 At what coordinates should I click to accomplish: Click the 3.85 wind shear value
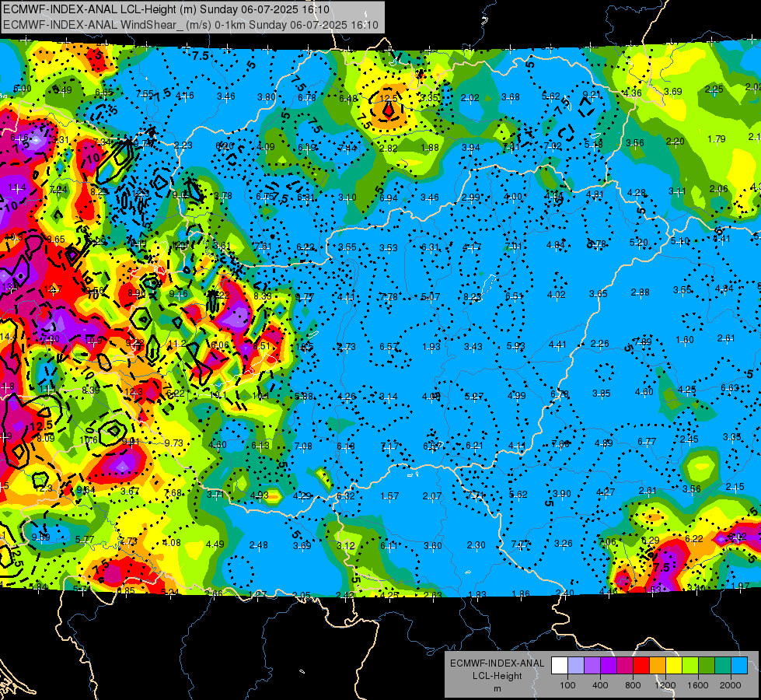pos(602,393)
